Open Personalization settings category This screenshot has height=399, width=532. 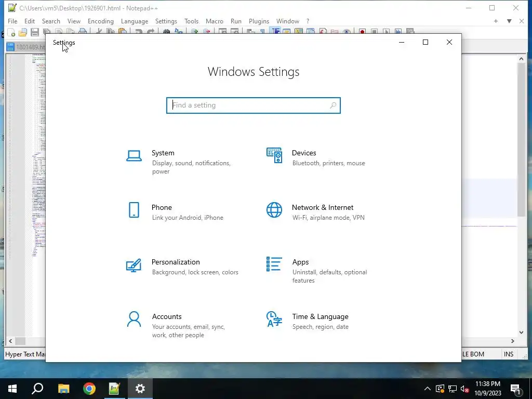(x=182, y=267)
